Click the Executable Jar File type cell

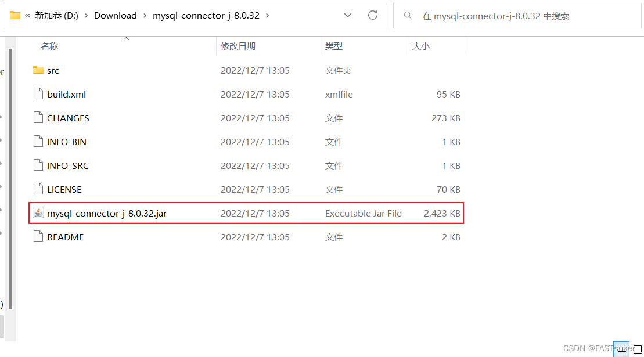coord(364,214)
